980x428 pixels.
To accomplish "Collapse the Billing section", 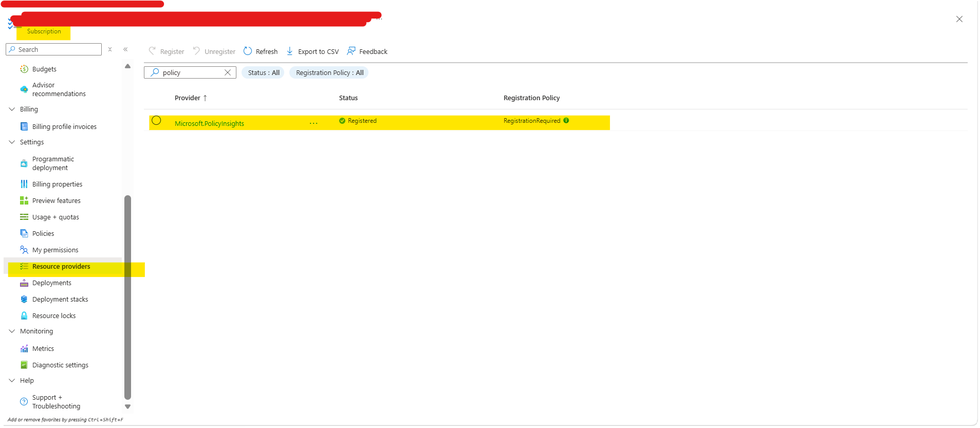I will click(12, 109).
